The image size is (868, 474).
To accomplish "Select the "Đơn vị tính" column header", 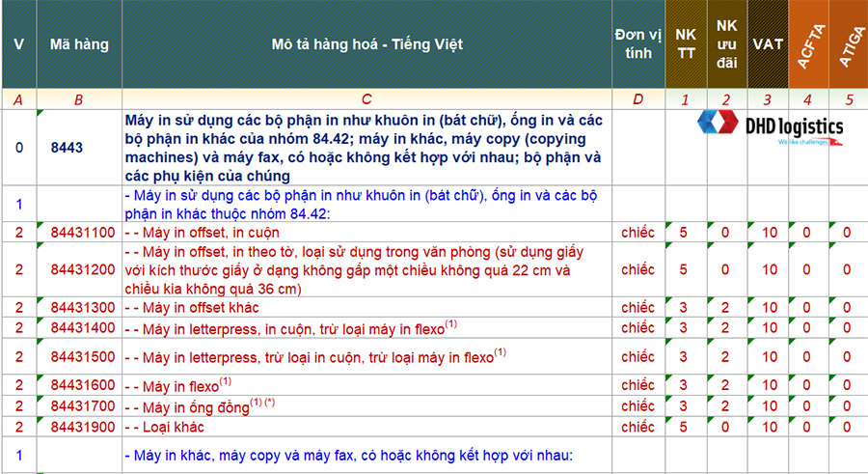I will tap(637, 44).
